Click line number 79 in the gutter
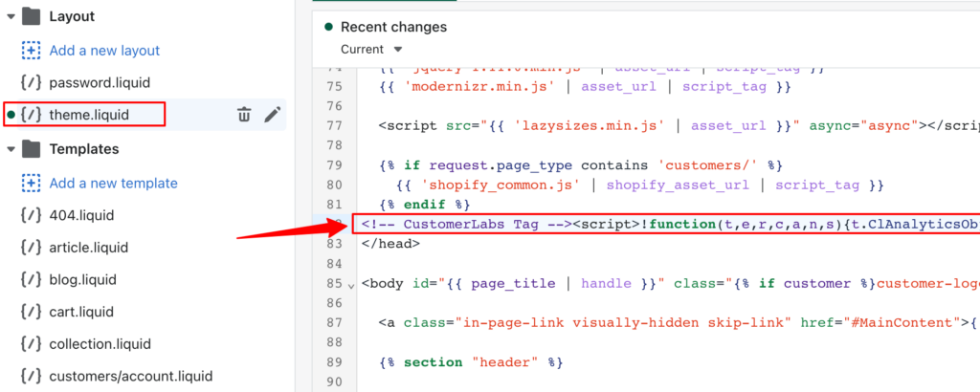This screenshot has width=980, height=392. [334, 165]
